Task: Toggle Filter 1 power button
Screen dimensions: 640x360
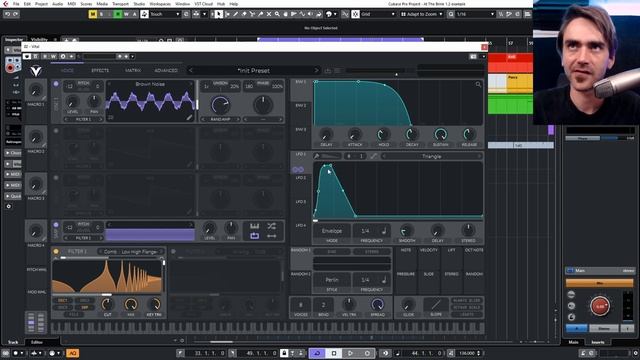Action: (x=56, y=251)
